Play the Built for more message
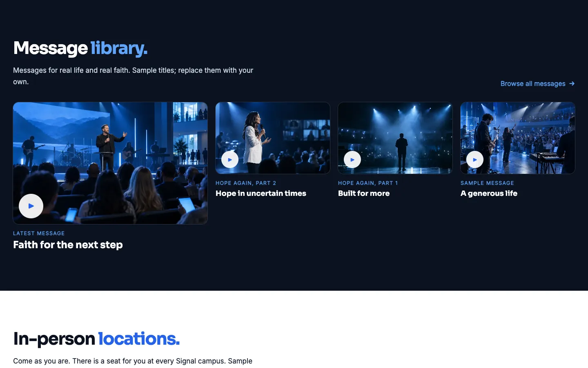588x368 pixels. click(352, 159)
